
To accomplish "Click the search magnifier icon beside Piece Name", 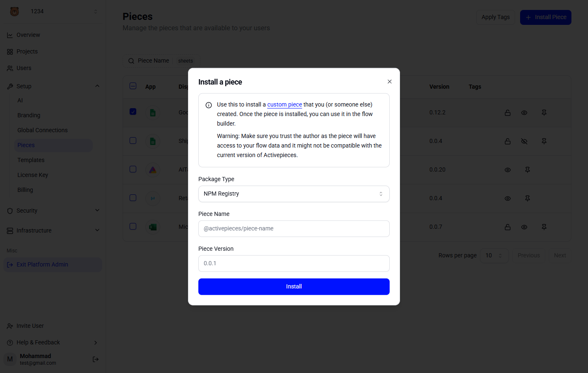I will pyautogui.click(x=131, y=61).
